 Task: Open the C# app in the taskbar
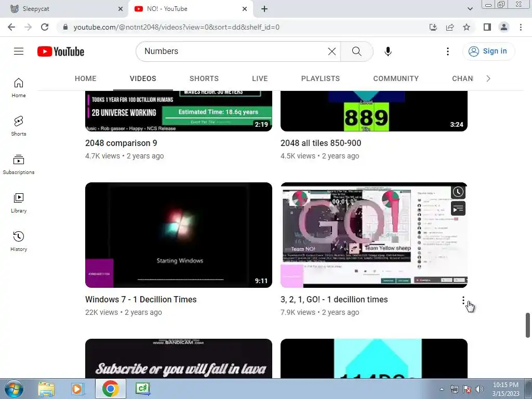pyautogui.click(x=143, y=389)
